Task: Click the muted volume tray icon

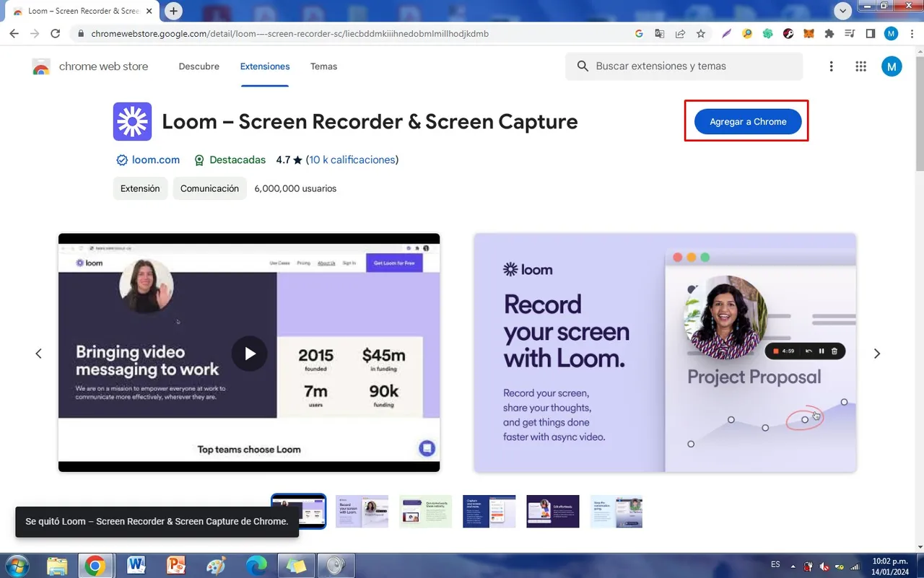Action: [824, 566]
